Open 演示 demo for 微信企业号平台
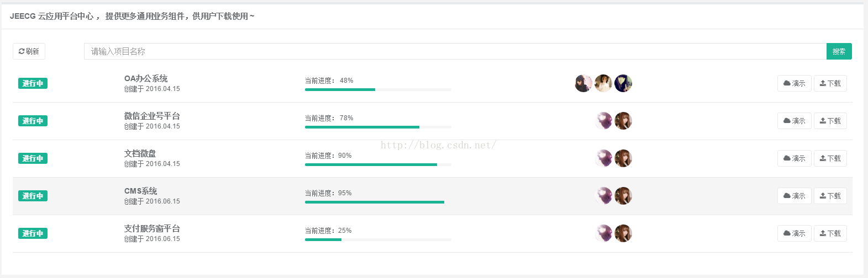The image size is (868, 278). click(795, 121)
